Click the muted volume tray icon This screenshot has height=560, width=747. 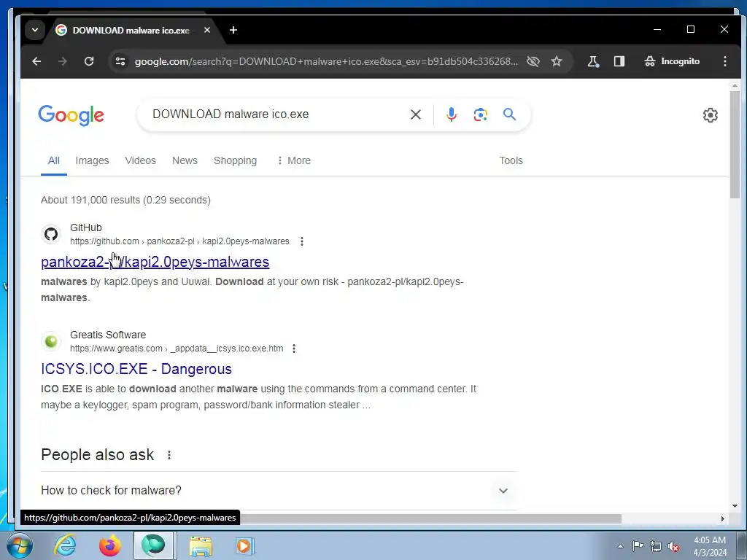click(x=673, y=546)
